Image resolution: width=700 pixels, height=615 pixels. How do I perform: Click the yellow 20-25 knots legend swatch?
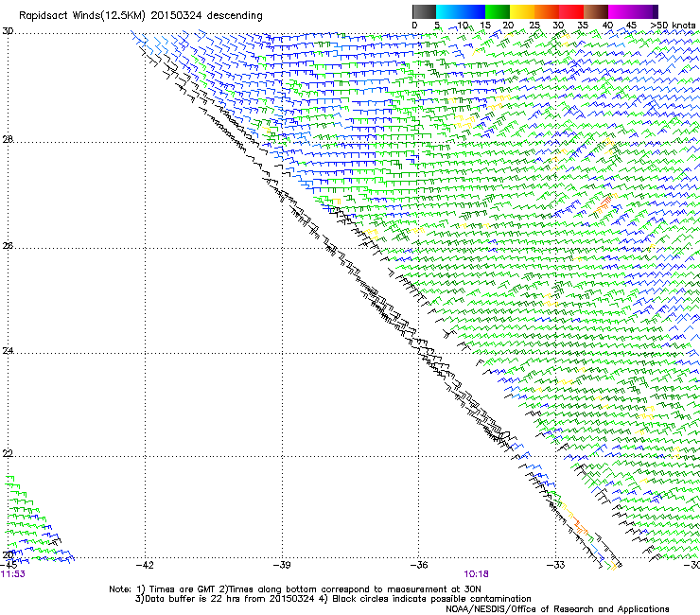click(x=522, y=11)
